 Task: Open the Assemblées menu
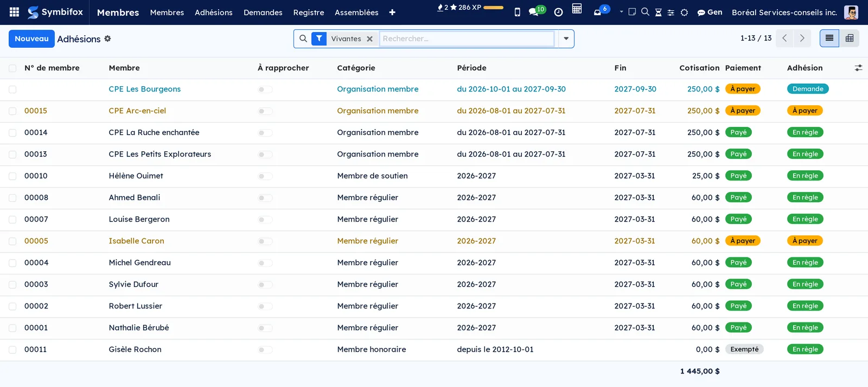[356, 12]
